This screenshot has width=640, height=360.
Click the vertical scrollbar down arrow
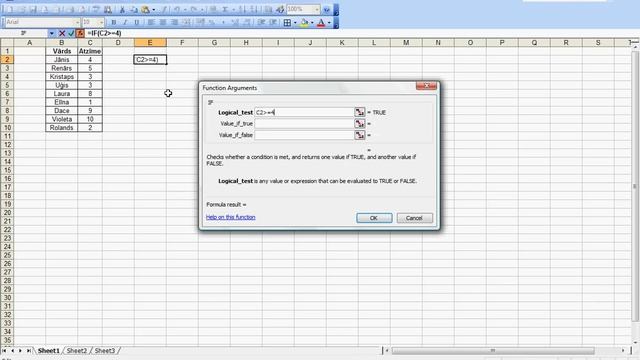[636, 342]
